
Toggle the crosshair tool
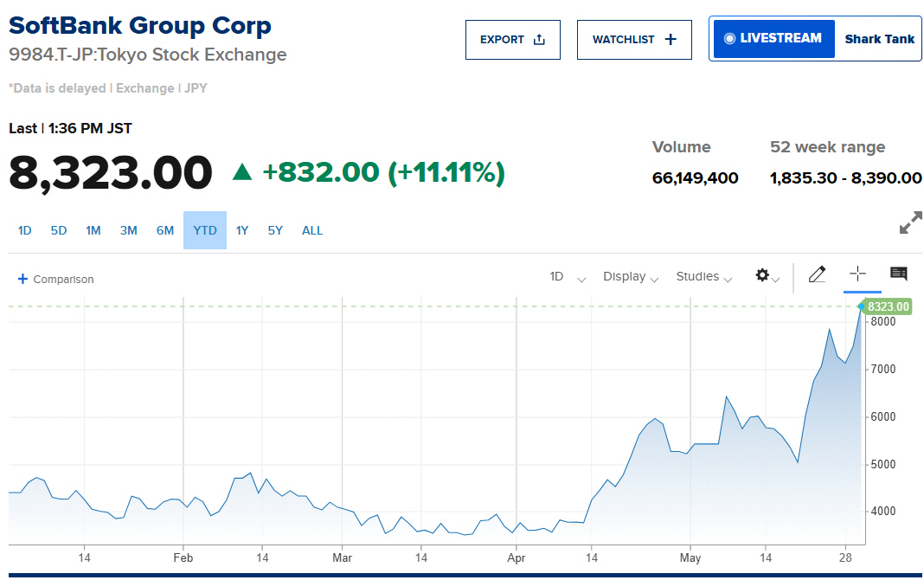[x=857, y=274]
